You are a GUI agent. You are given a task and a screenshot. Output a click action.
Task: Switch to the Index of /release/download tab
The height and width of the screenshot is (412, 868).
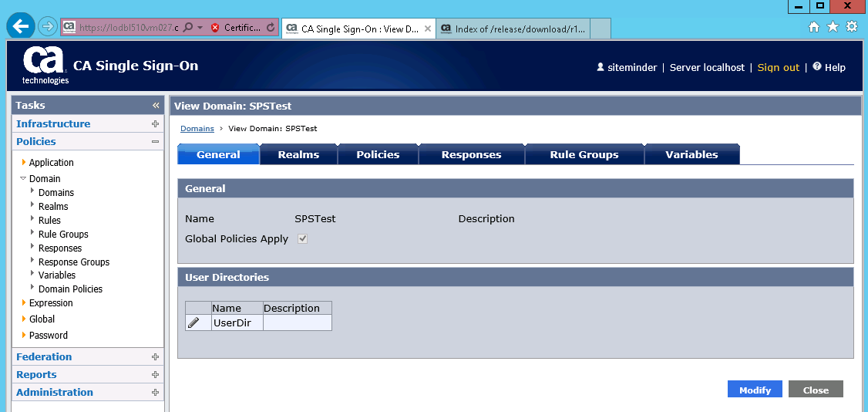coord(513,29)
